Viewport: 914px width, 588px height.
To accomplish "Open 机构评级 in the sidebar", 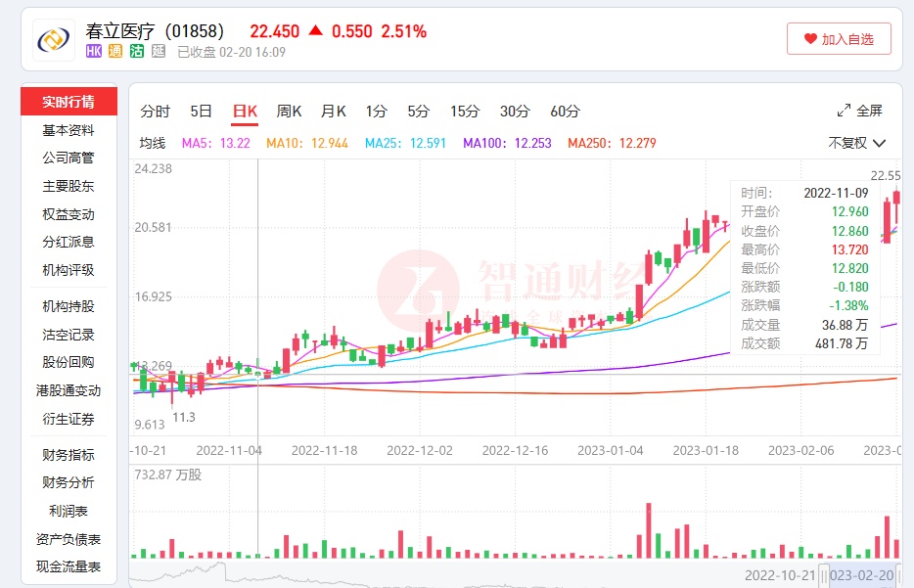I will point(69,270).
